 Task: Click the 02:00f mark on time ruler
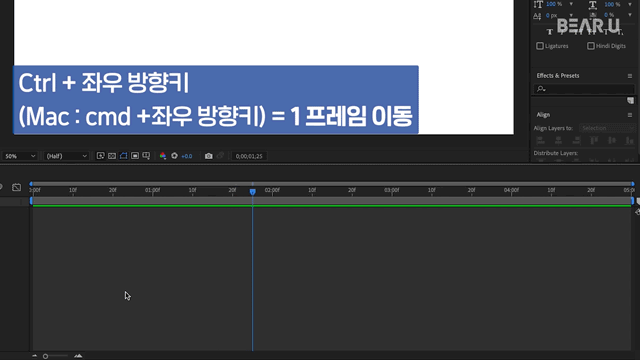tap(272, 190)
